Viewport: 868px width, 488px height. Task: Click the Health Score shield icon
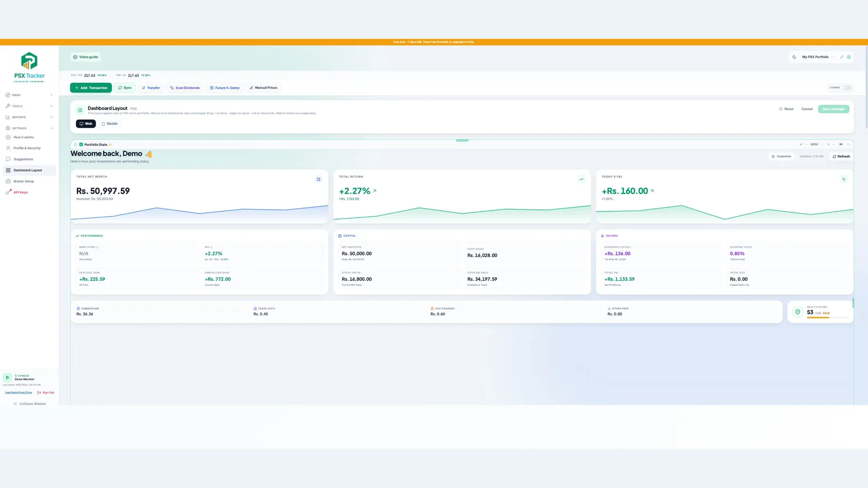(x=797, y=312)
